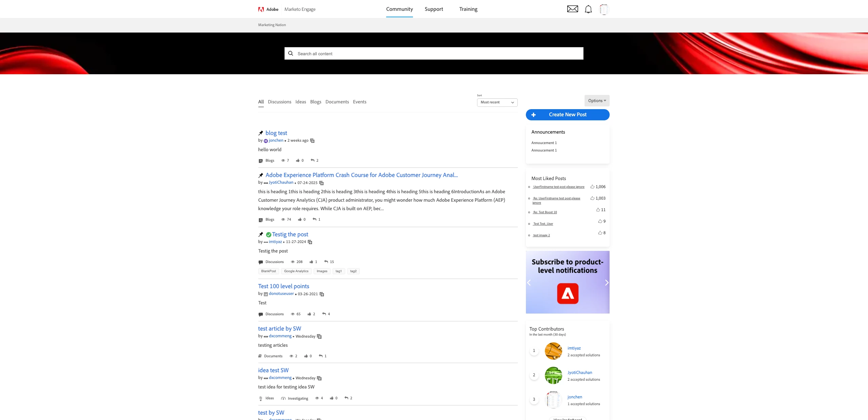The height and width of the screenshot is (420, 868).
Task: Expand the Options dropdown button
Action: 597,101
